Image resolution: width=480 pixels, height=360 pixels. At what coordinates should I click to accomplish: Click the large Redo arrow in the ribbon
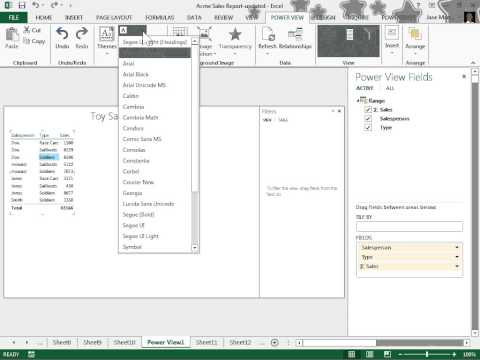pos(82,34)
